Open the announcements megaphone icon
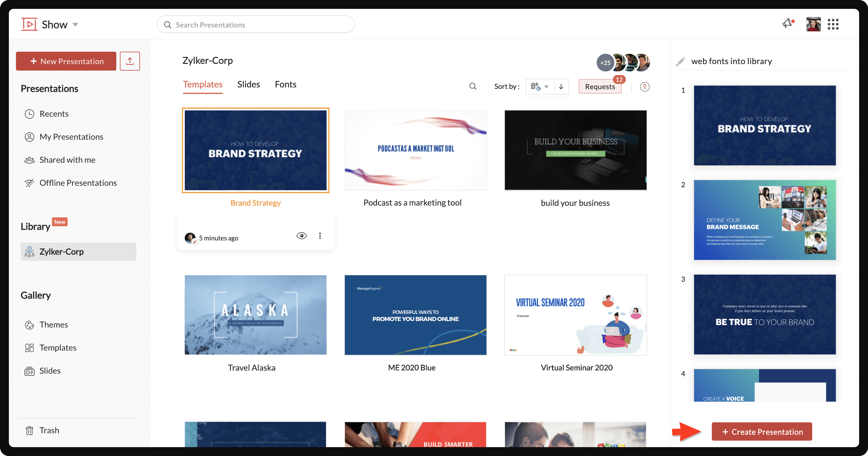The width and height of the screenshot is (868, 456). coord(788,24)
